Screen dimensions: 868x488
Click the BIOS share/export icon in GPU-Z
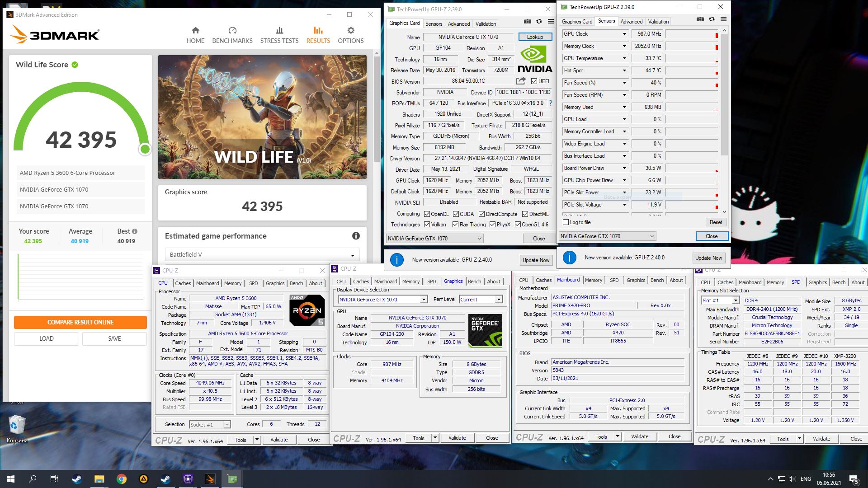(x=521, y=81)
